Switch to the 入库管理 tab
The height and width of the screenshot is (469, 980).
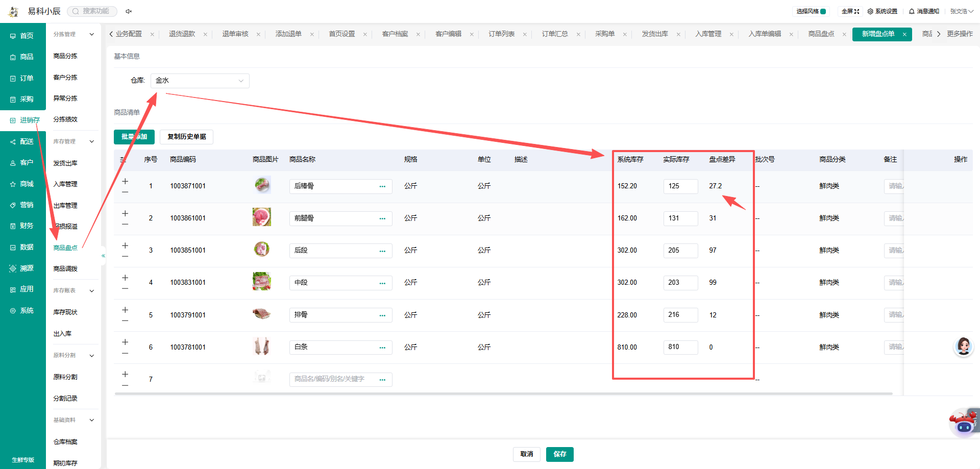coord(708,34)
